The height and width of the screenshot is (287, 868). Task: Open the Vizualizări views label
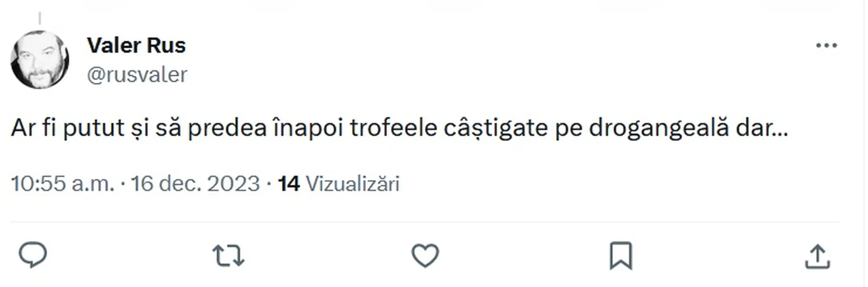pyautogui.click(x=353, y=183)
